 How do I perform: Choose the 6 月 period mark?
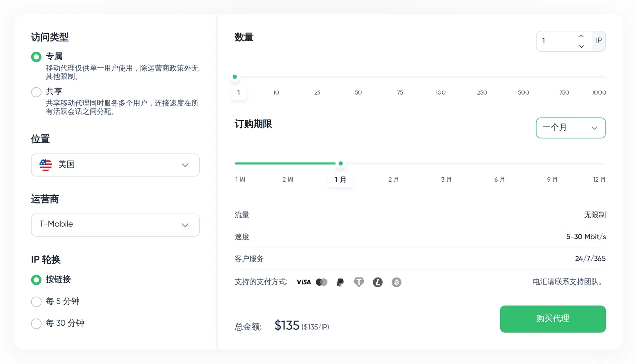(500, 180)
